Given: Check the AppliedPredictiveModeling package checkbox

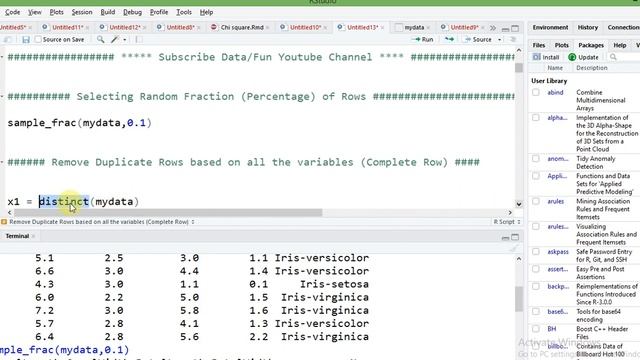Looking at the screenshot, I should (536, 176).
